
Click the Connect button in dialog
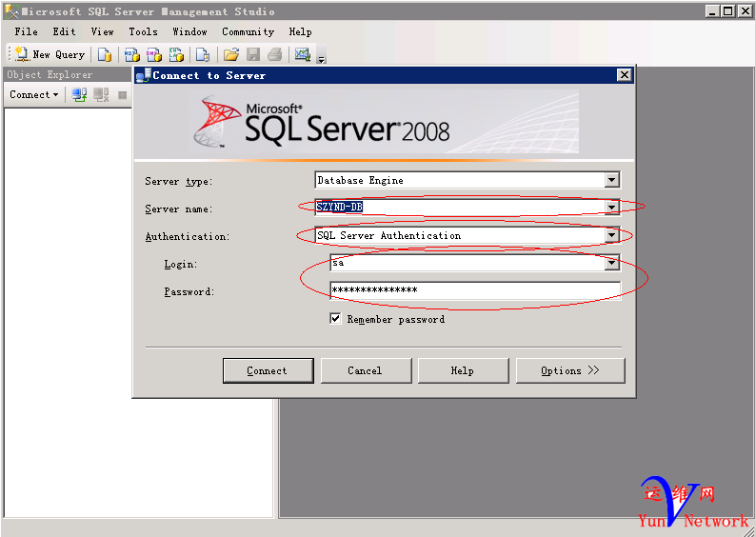click(x=269, y=370)
